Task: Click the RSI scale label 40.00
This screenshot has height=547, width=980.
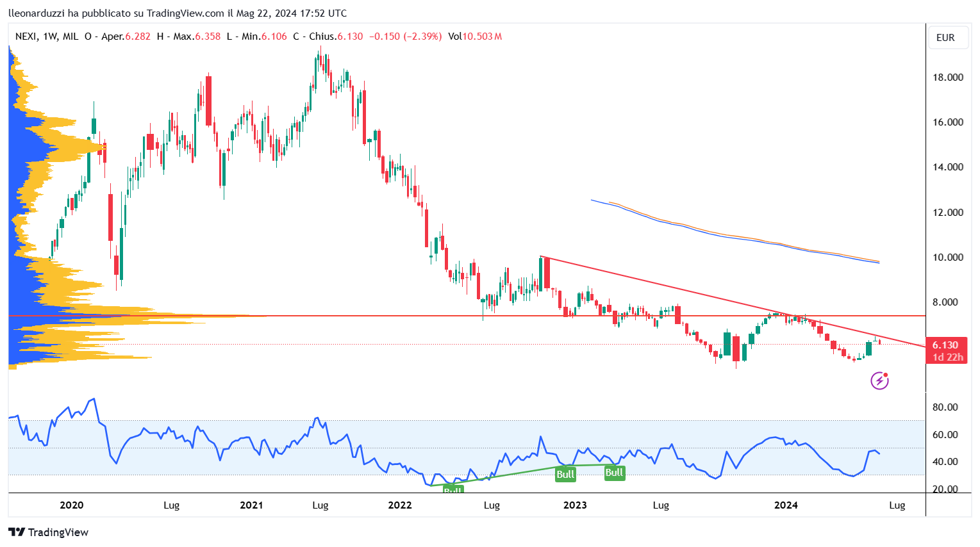Action: point(945,462)
